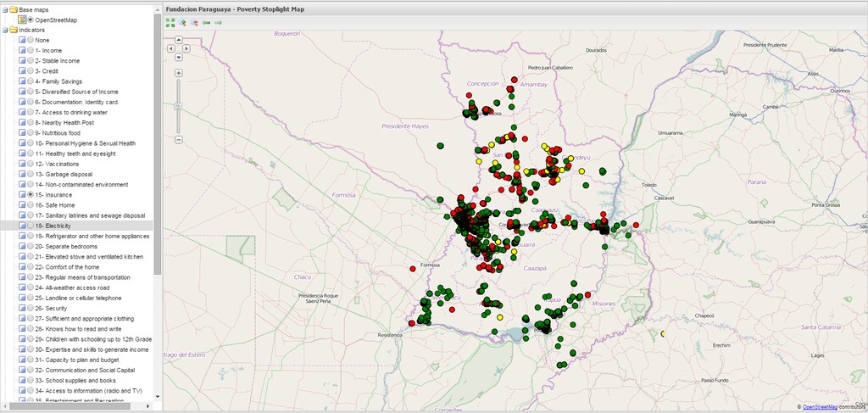Viewport: 868px width, 413px height.
Task: Choose 34- Access to information (radio and TV)
Action: [88, 391]
